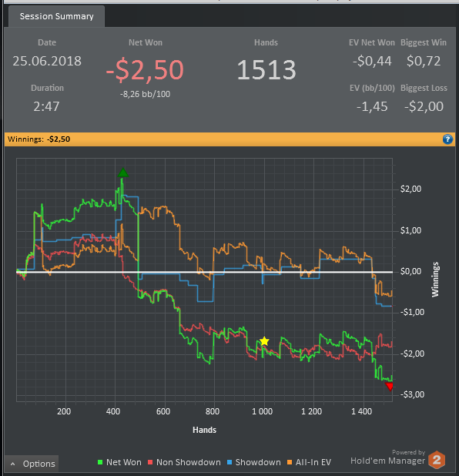459x476 pixels.
Task: Click the red triangle lowest point marker
Action: [x=389, y=387]
